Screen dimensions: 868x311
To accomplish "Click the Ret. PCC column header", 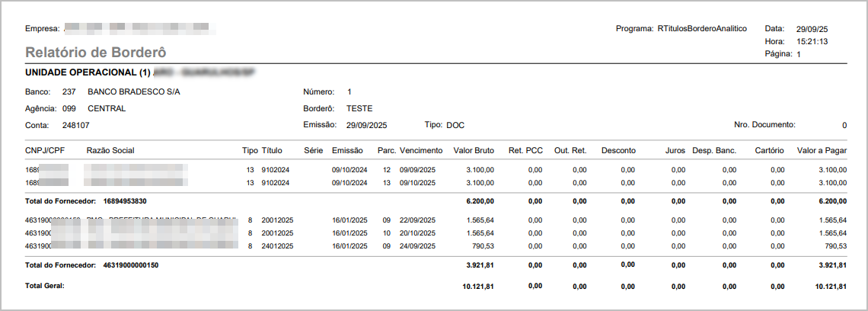I will click(525, 150).
